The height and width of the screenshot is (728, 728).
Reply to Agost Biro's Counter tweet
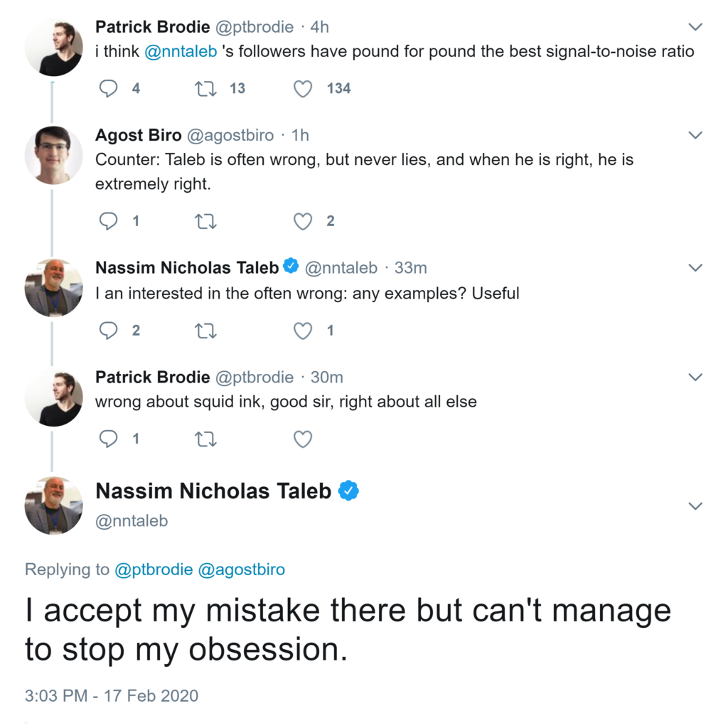(108, 221)
